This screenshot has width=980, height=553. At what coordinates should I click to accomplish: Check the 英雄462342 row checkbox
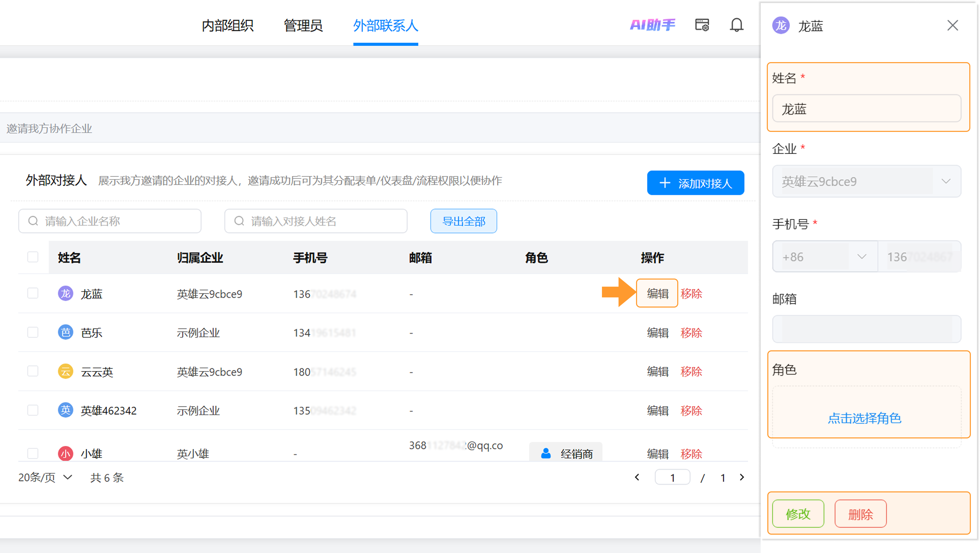[x=33, y=410]
